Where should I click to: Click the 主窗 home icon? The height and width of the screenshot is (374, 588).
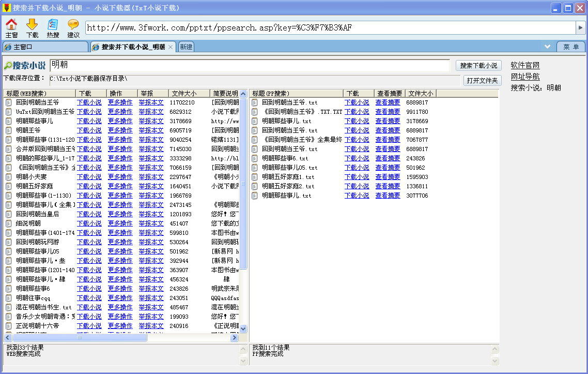point(11,28)
